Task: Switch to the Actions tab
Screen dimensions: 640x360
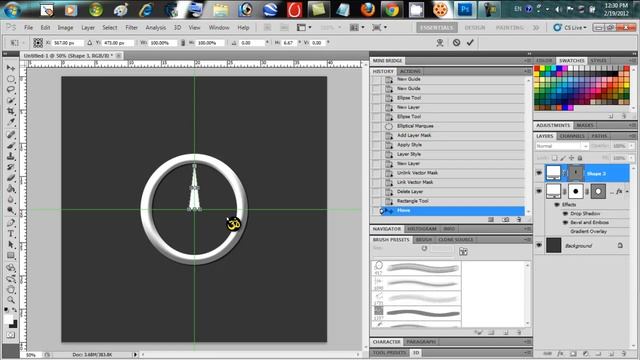Action: (410, 71)
